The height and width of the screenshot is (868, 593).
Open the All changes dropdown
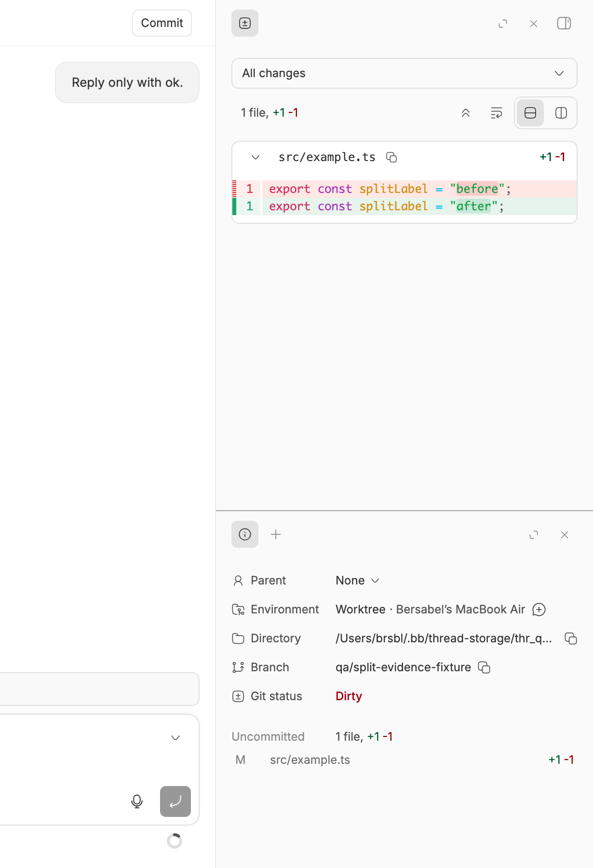404,73
